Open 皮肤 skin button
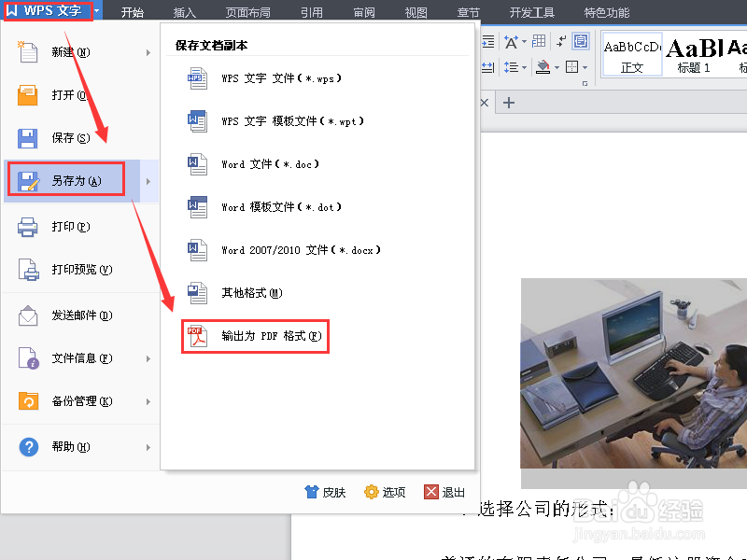The image size is (747, 560). (x=325, y=492)
